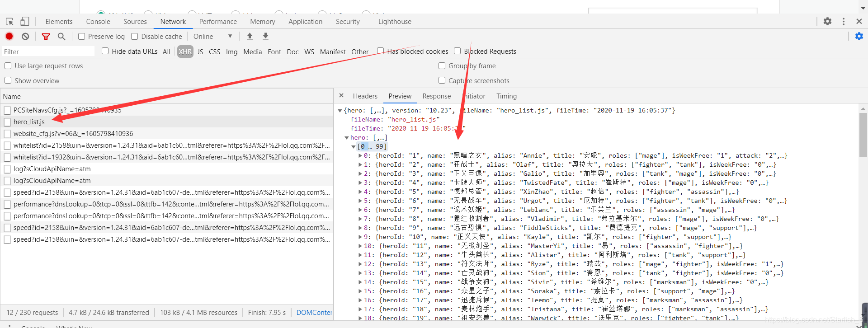Enable Show overview checkbox

point(8,80)
